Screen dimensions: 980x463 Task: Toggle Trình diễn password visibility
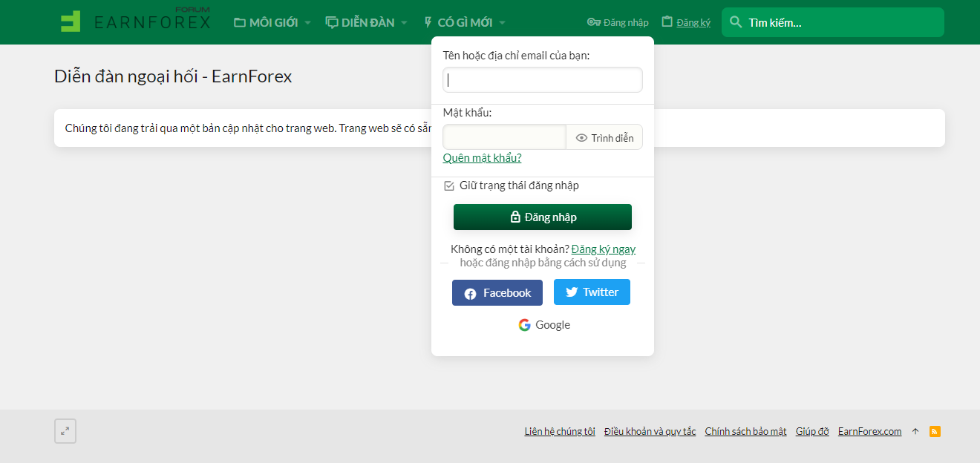click(x=604, y=137)
